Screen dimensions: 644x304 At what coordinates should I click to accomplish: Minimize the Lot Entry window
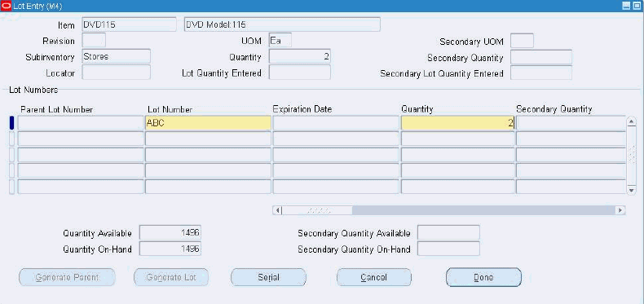click(626, 6)
